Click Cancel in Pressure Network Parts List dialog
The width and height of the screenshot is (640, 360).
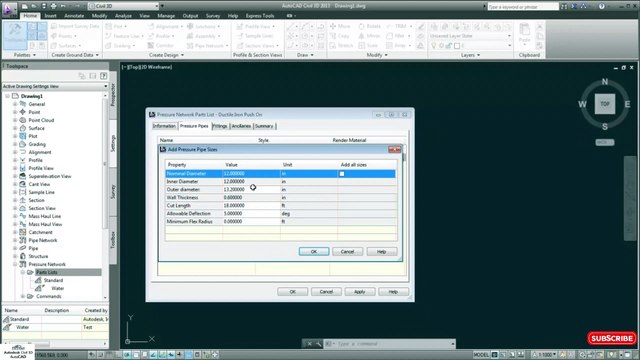point(326,292)
